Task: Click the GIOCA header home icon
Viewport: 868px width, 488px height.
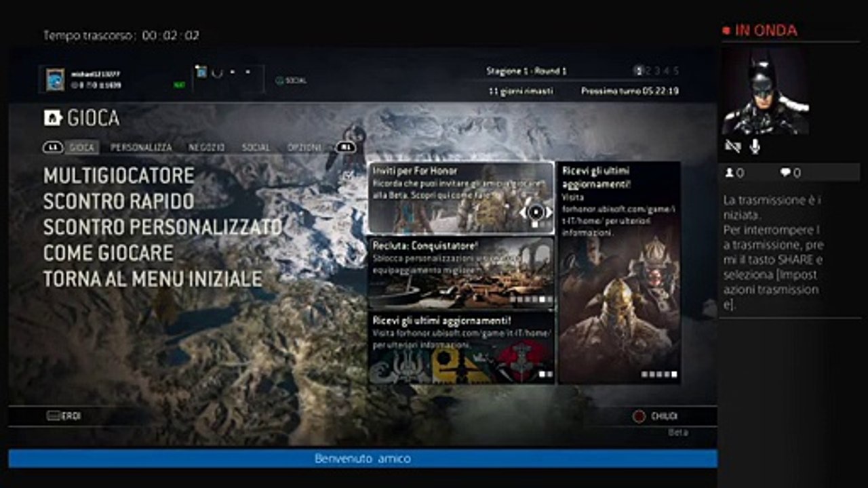Action: pos(53,118)
